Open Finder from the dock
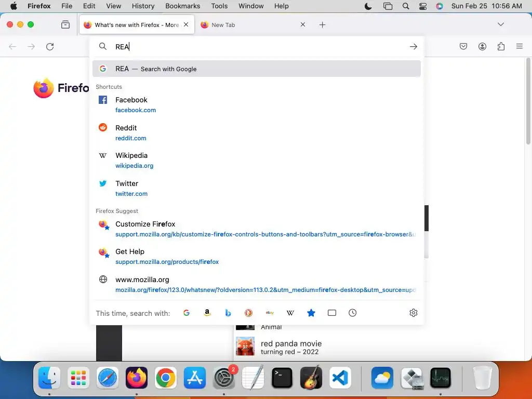Image resolution: width=532 pixels, height=399 pixels. click(x=49, y=378)
